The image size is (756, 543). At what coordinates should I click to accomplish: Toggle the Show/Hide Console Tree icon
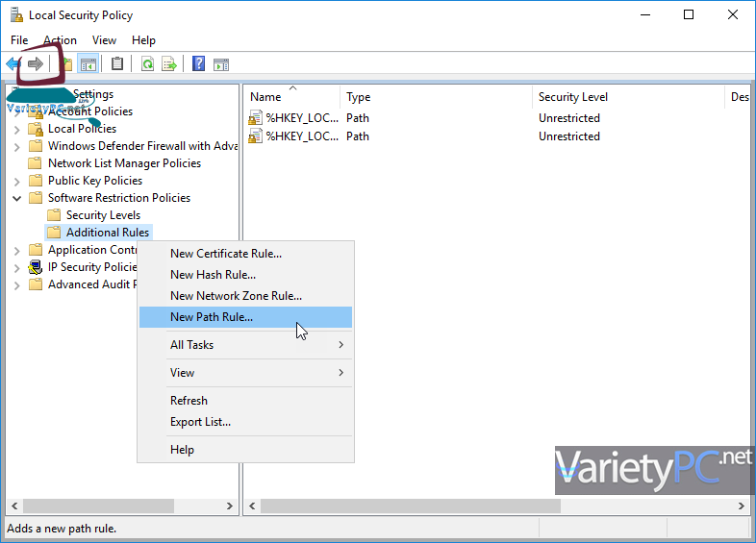pos(88,63)
